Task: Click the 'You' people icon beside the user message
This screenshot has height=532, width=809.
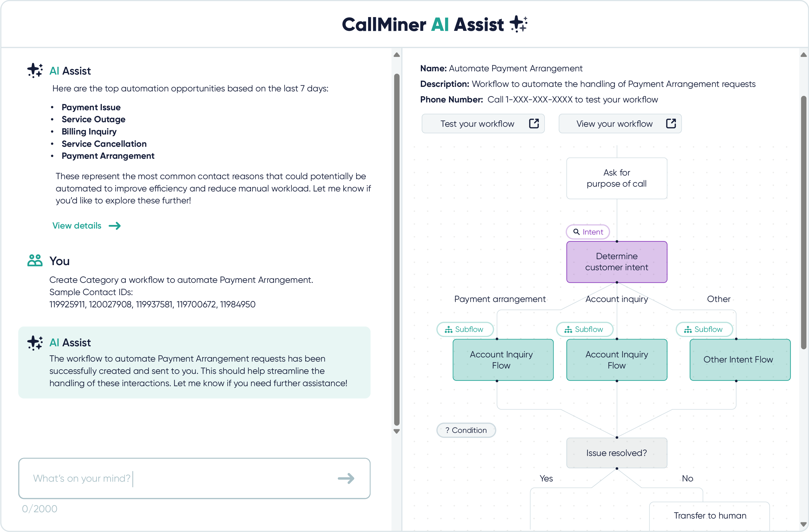Action: point(34,260)
